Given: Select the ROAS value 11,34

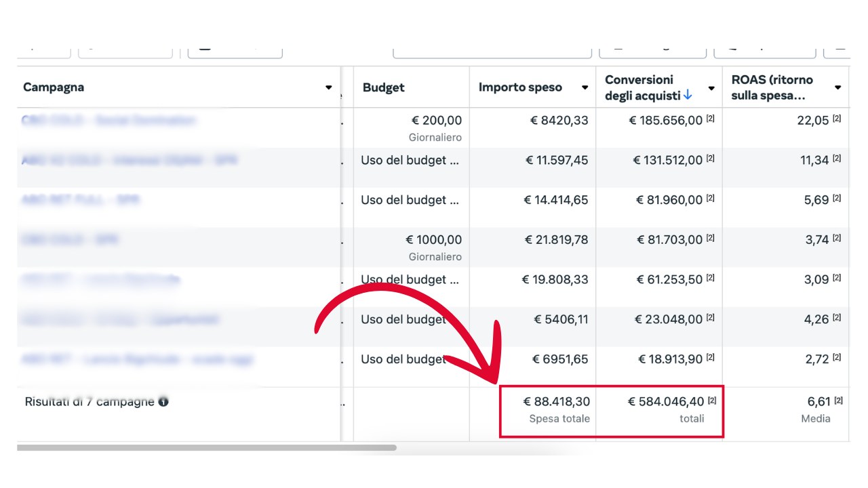Looking at the screenshot, I should click(x=815, y=161).
